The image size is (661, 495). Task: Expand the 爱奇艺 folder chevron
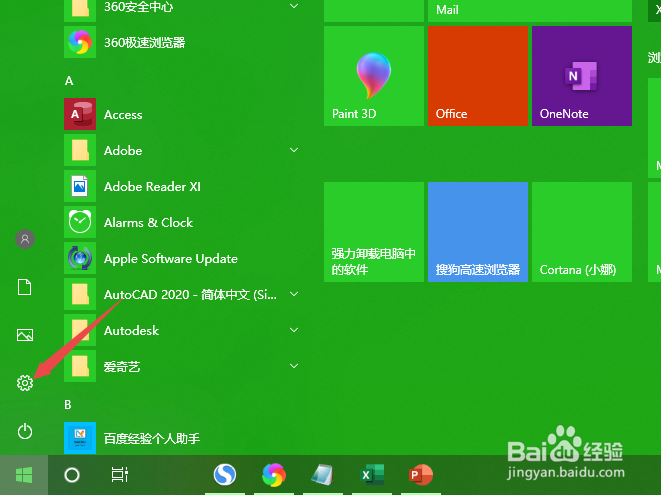click(x=294, y=366)
